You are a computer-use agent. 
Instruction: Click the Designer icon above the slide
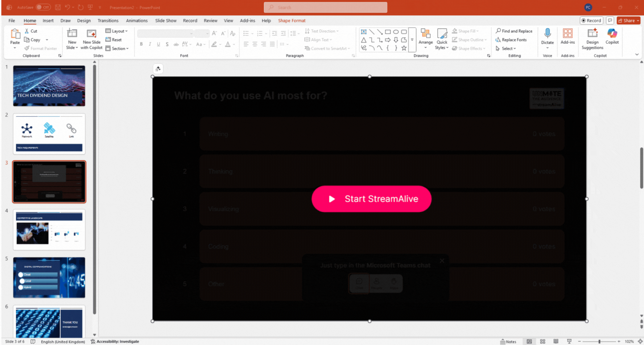[x=158, y=69]
